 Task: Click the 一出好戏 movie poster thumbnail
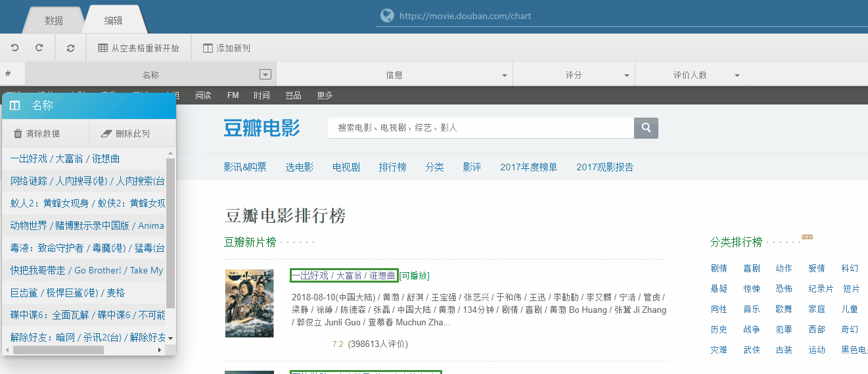tap(249, 303)
